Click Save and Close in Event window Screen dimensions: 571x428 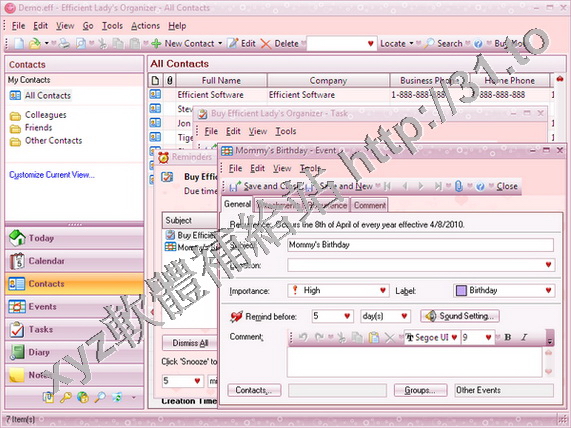266,186
